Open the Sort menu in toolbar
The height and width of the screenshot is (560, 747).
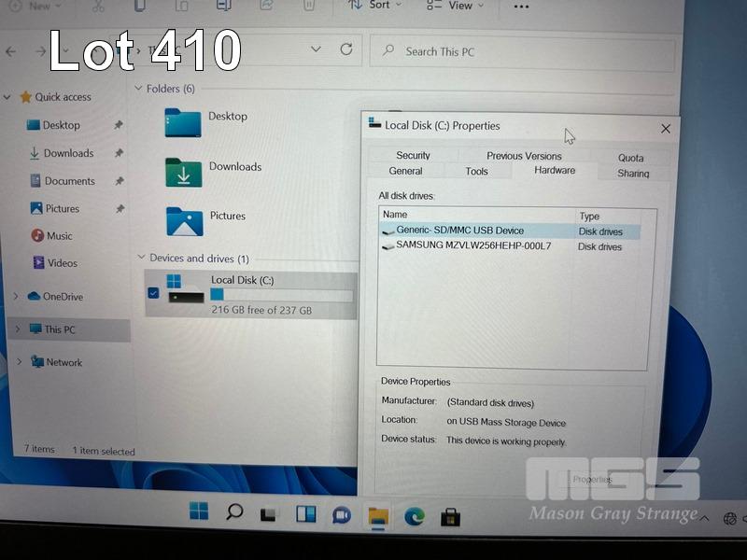click(x=373, y=6)
